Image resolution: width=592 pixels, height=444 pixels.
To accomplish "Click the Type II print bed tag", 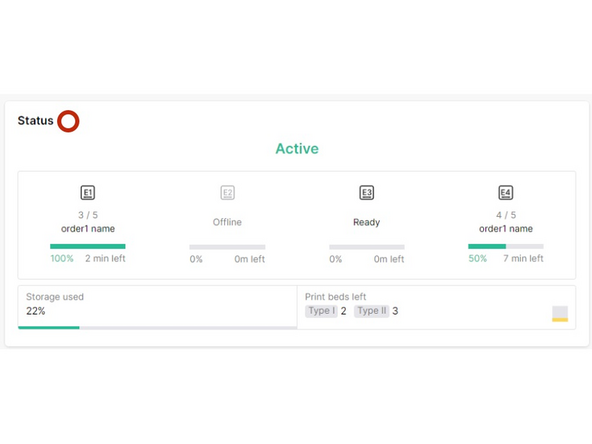I will [372, 311].
